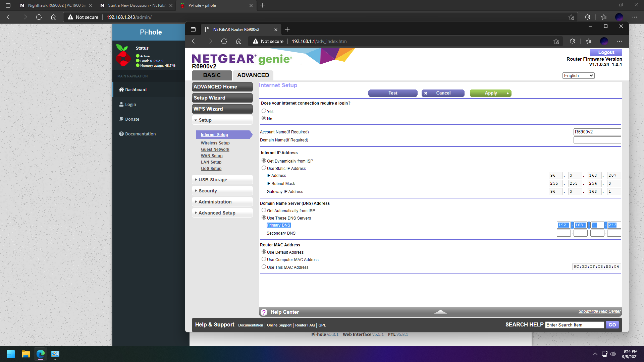Go to home in the router browser window
The height and width of the screenshot is (362, 644).
(239, 41)
